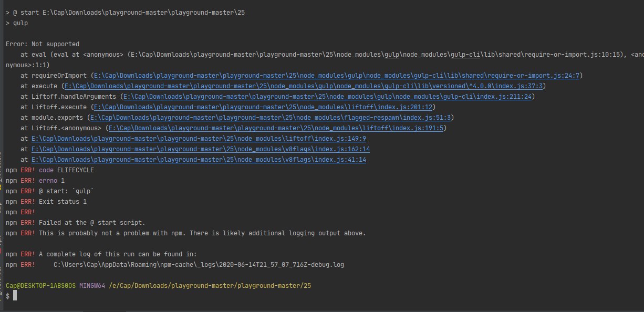Click the '/e/Cap/Downloads/playground-master' prompt path
Screen dimensions: 644x312
tap(210, 285)
